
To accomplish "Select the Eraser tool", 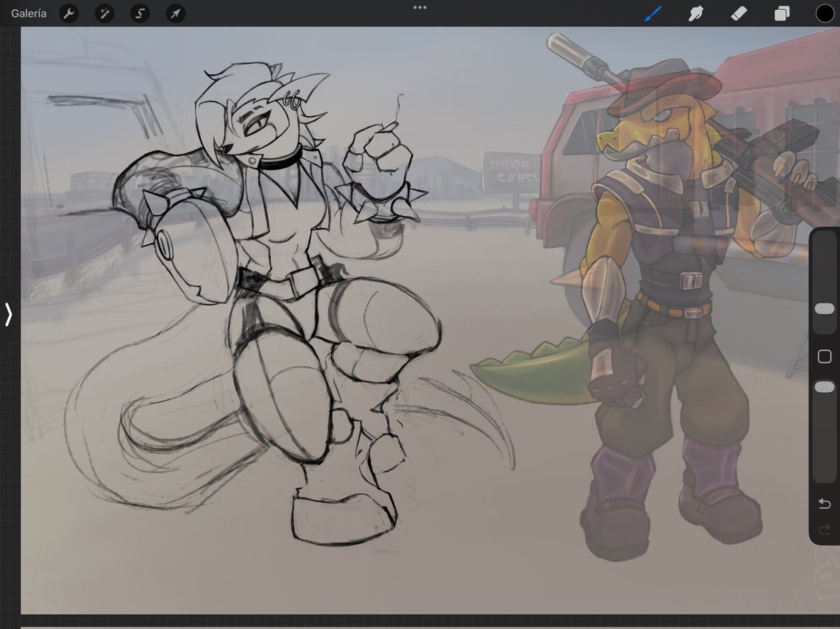I will [x=738, y=13].
